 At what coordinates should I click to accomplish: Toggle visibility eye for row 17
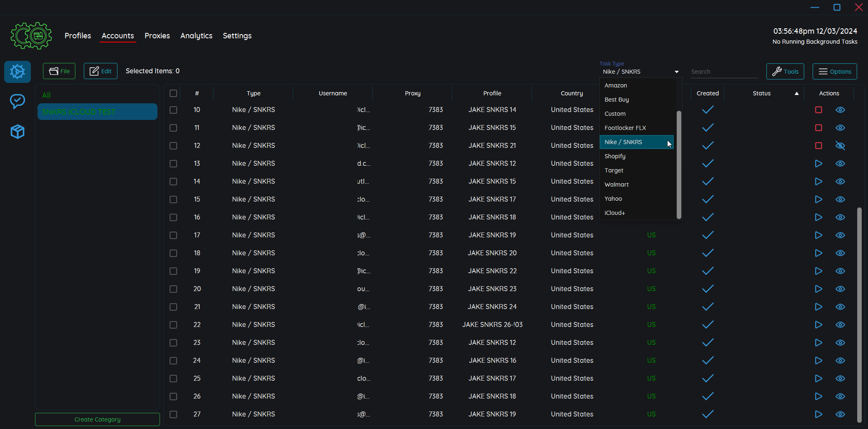(840, 235)
